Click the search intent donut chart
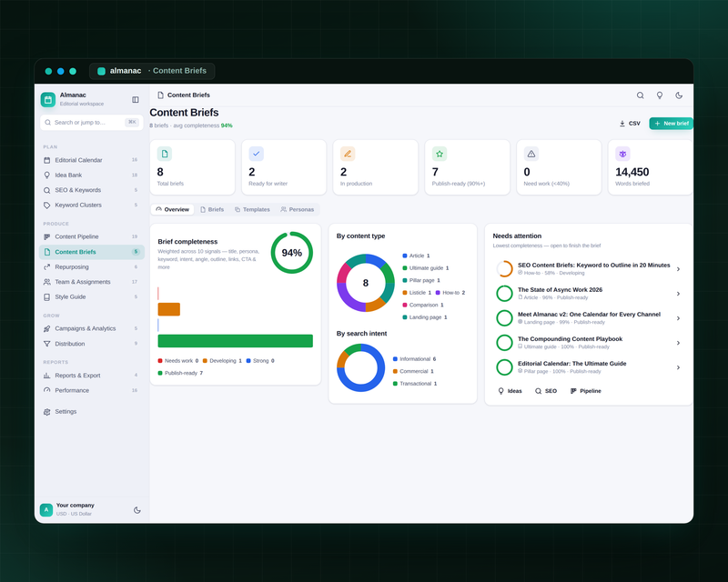Screen dimensions: 728x582 [360, 367]
